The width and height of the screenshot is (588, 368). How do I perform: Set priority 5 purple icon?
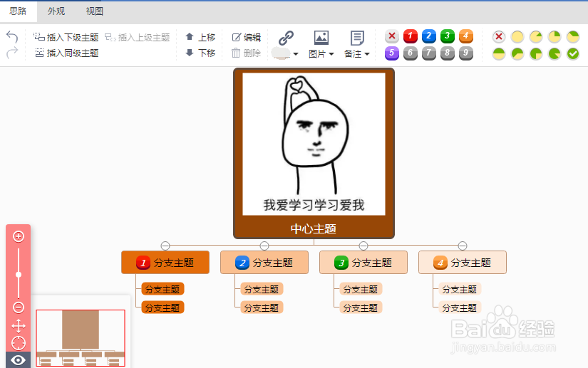coord(392,53)
